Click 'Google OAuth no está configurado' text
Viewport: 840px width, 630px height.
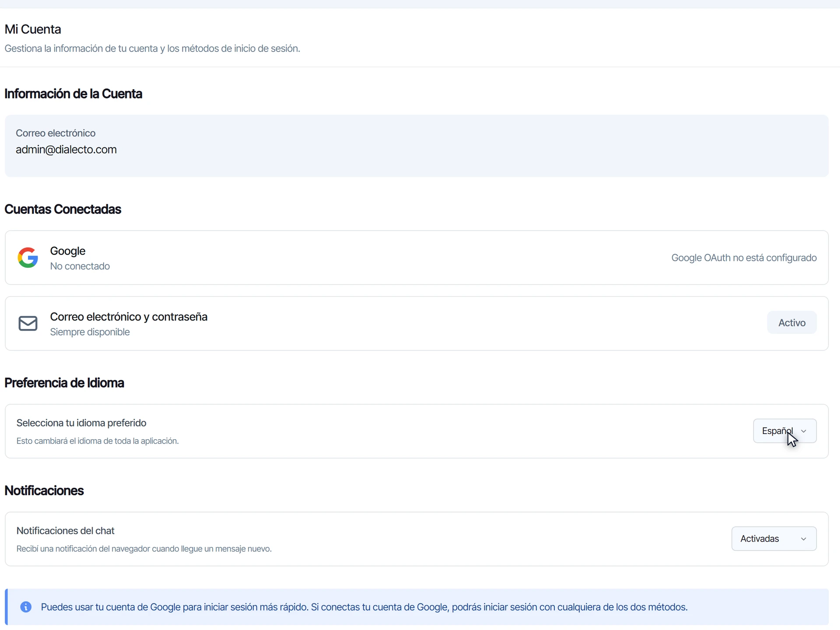click(744, 258)
